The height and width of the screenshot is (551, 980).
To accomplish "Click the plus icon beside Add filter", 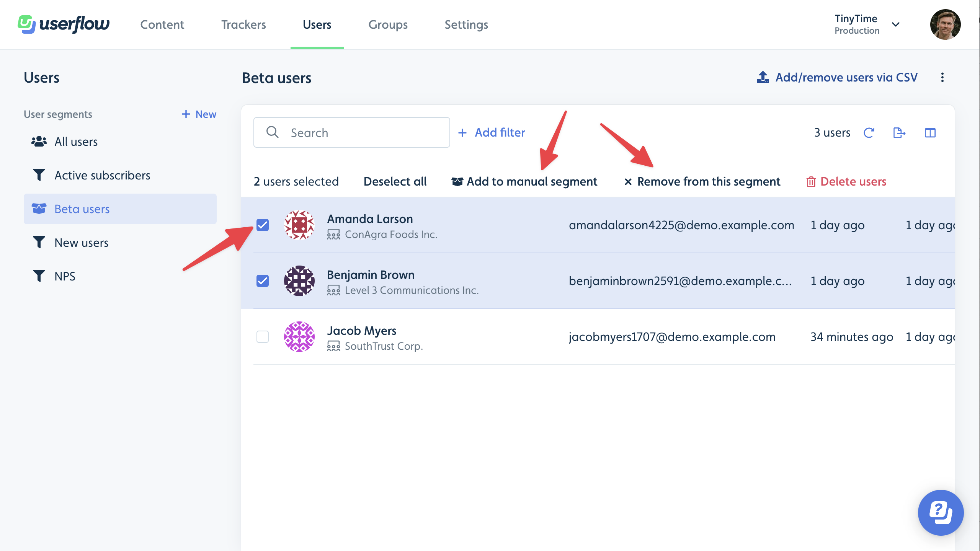I will coord(462,133).
